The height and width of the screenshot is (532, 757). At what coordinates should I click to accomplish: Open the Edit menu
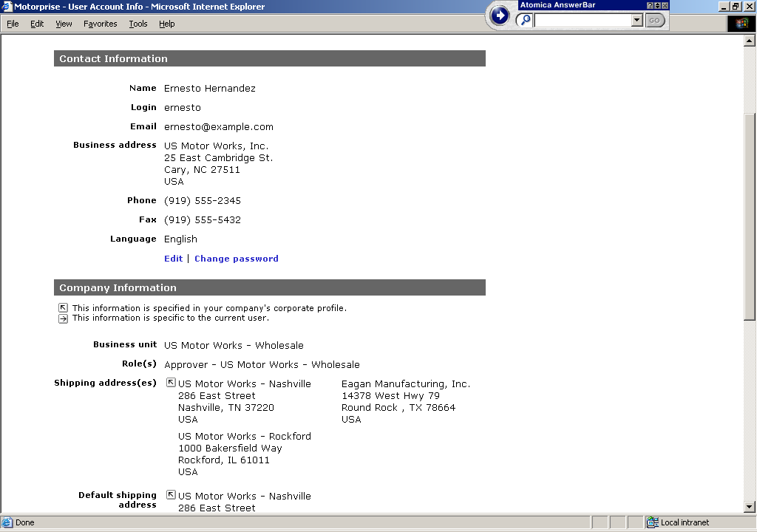point(37,24)
